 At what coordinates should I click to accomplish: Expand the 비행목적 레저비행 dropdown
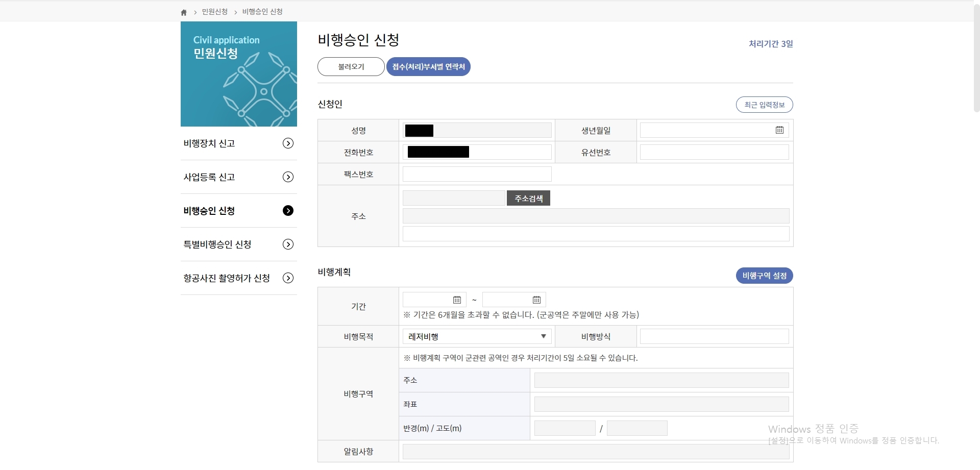pyautogui.click(x=477, y=336)
